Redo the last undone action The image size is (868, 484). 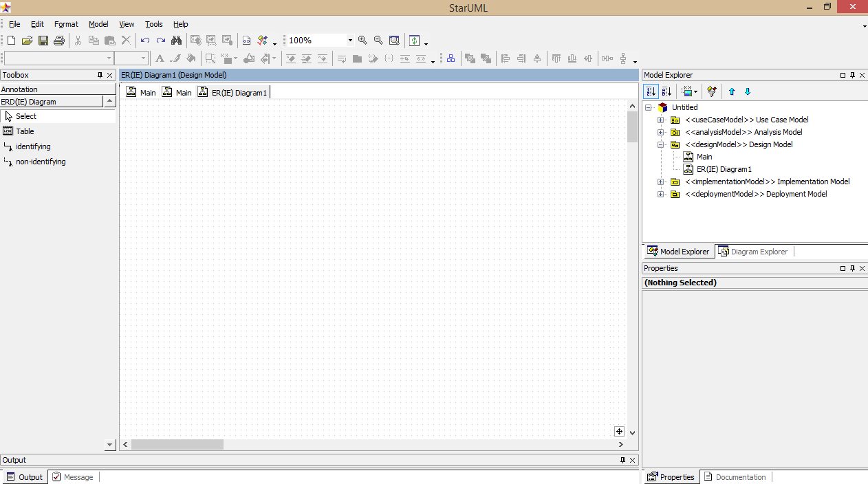pyautogui.click(x=161, y=41)
